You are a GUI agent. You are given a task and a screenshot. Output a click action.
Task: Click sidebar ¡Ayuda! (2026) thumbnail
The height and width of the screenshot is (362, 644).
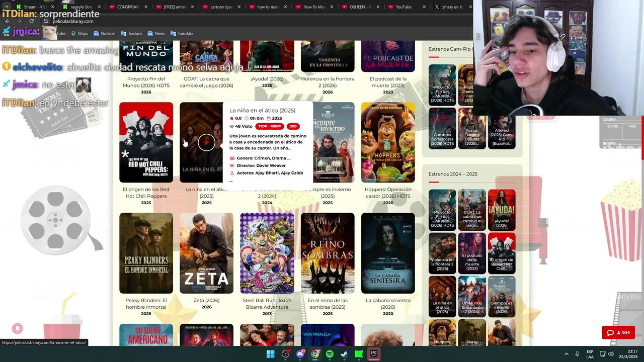501,210
